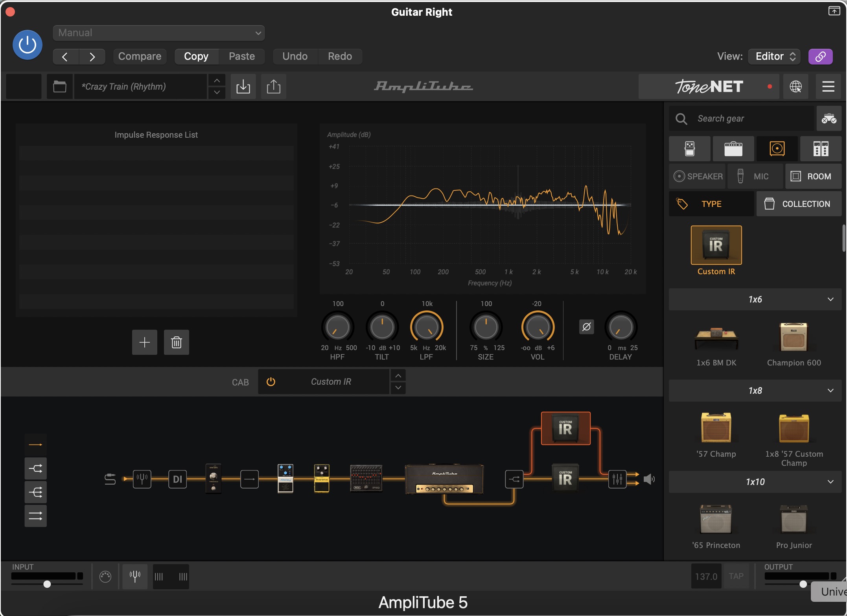Go to next preset arrow
This screenshot has width=847, height=616.
pyautogui.click(x=92, y=57)
